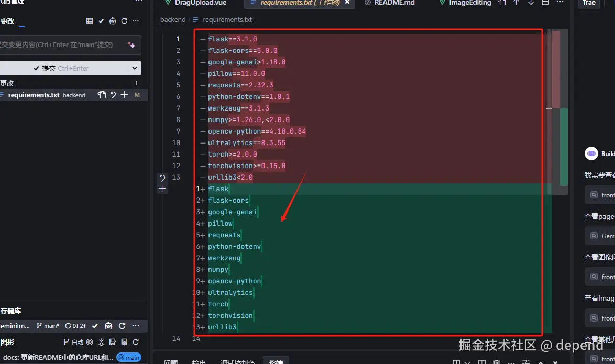Toggle split editor layout icon
The image size is (615, 364).
pos(545,3)
